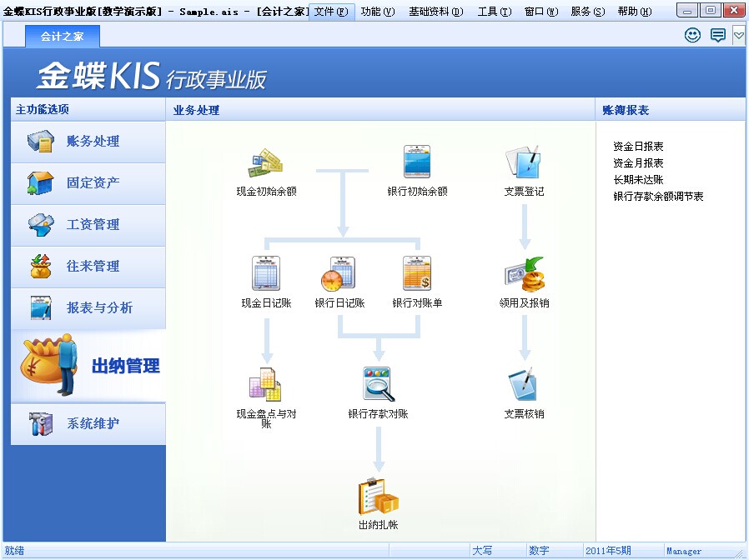Open the 现金盘点与对账 icon
The width and height of the screenshot is (749, 560).
coord(265,384)
